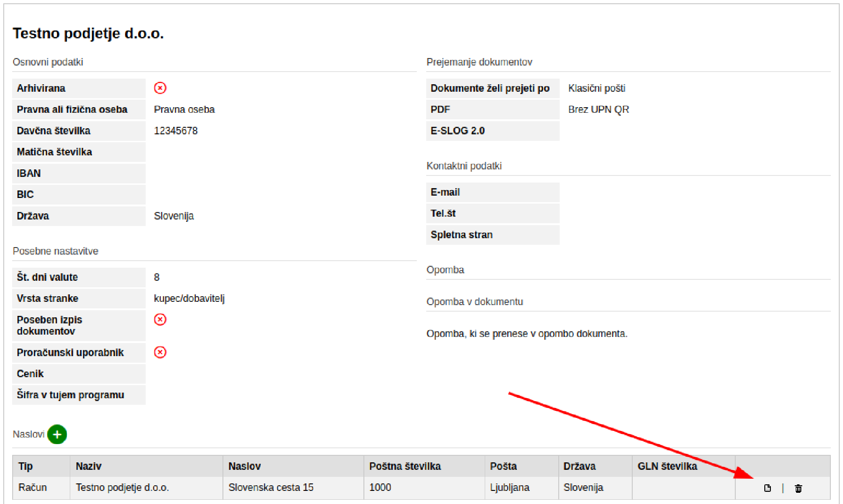Click the Testno podjetje d.o.o. page title
The height and width of the screenshot is (504, 843).
click(88, 33)
